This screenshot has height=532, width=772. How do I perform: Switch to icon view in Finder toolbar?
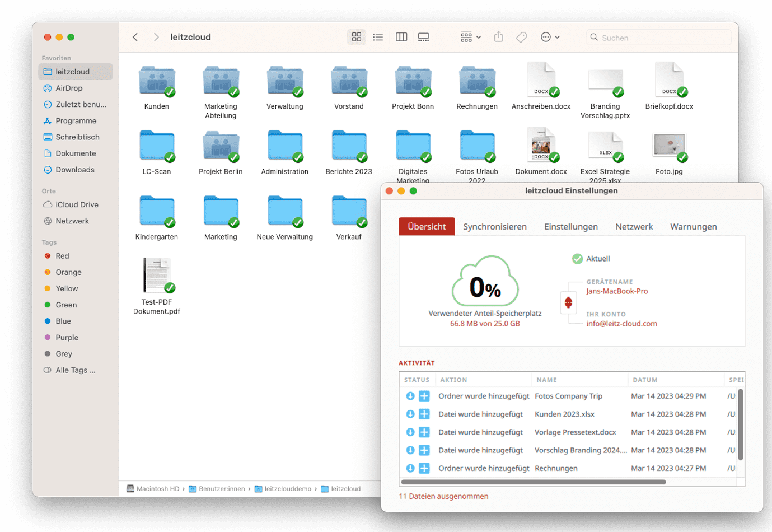pyautogui.click(x=357, y=36)
